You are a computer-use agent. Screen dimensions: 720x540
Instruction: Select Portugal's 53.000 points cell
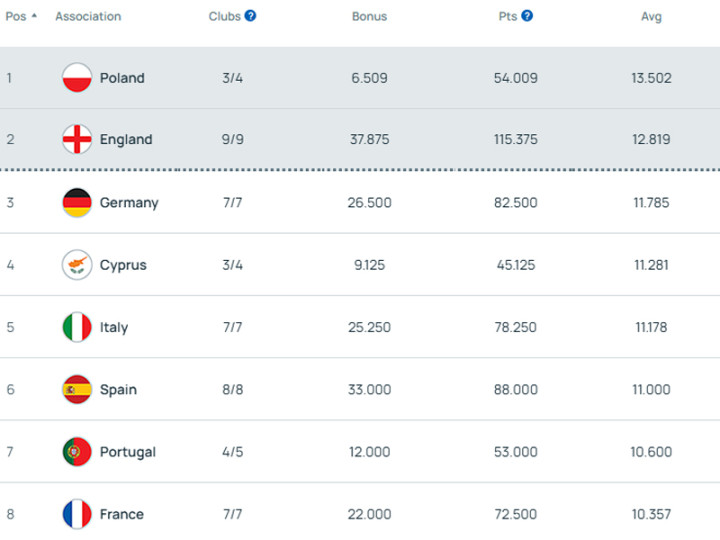[515, 452]
